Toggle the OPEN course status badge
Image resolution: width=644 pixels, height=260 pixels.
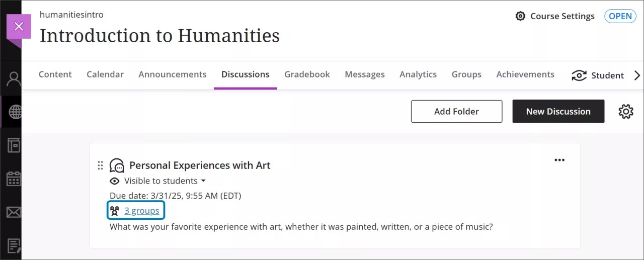(x=620, y=16)
